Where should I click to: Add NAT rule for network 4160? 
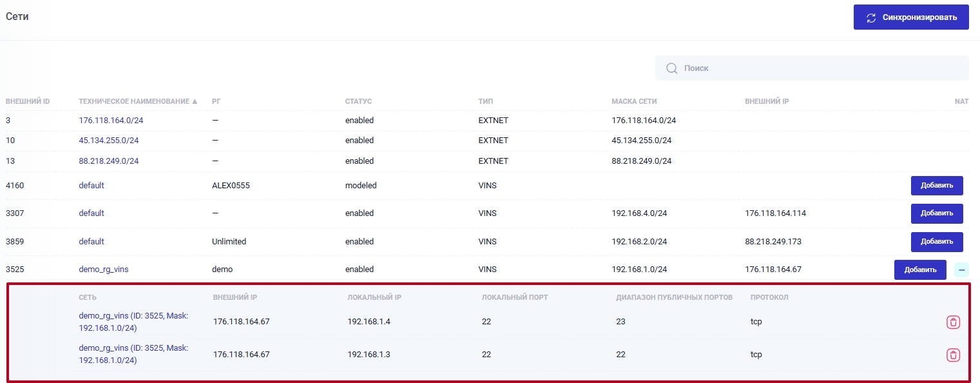point(936,186)
